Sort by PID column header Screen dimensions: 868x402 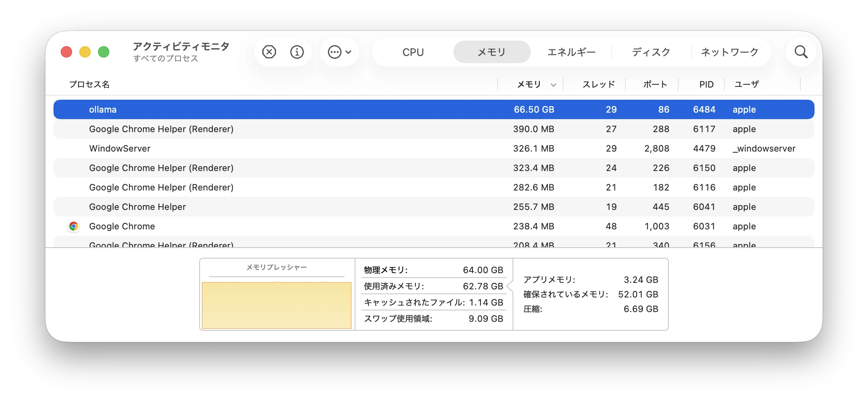click(x=706, y=84)
